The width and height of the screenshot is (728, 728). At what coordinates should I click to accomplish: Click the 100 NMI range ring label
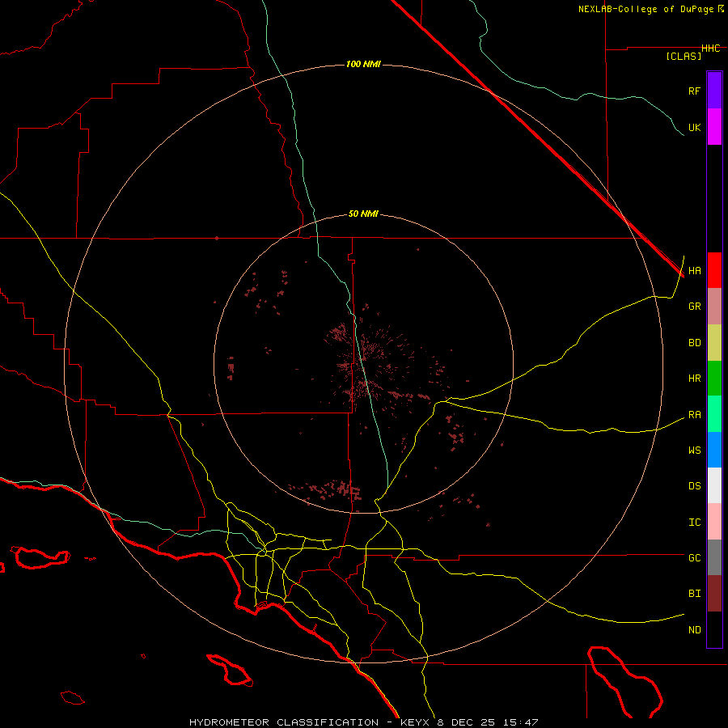(x=362, y=64)
